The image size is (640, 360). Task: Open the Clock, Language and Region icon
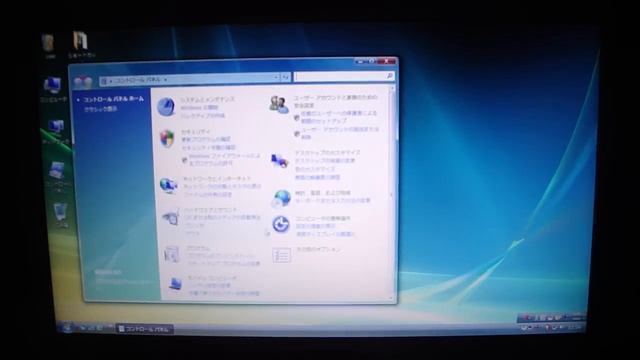[x=282, y=199]
